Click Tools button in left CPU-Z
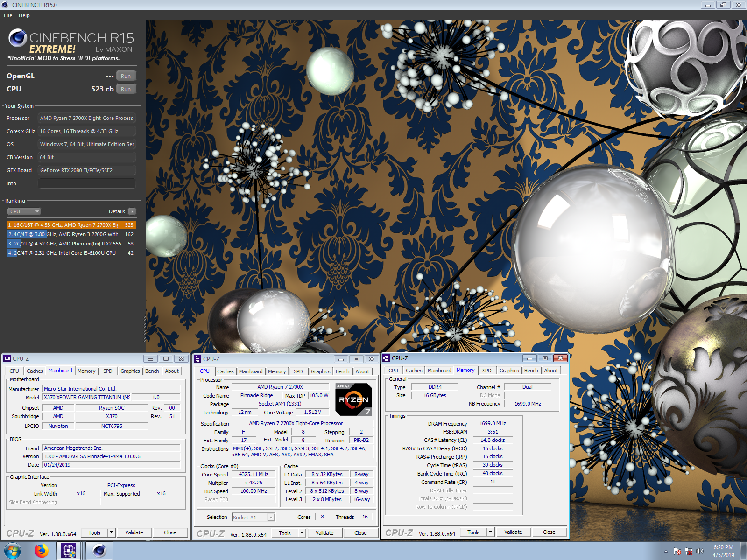Screen dimensions: 747x560 94,532
